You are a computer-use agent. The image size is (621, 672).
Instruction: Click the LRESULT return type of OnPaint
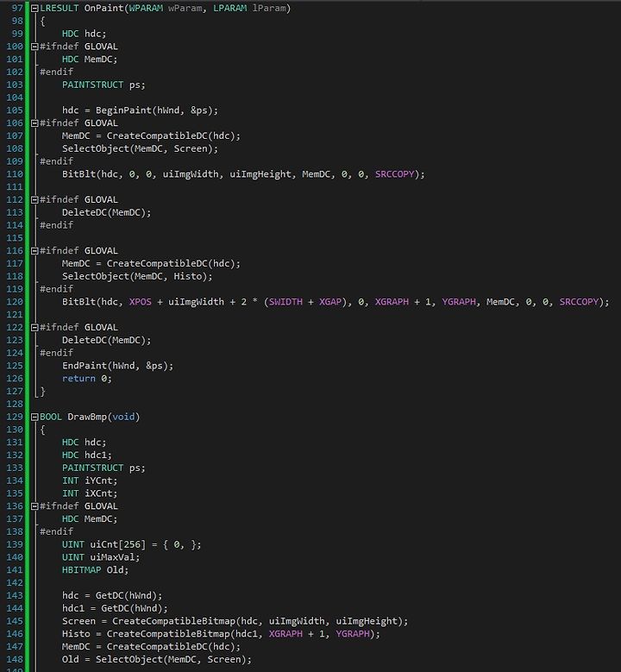(x=60, y=8)
